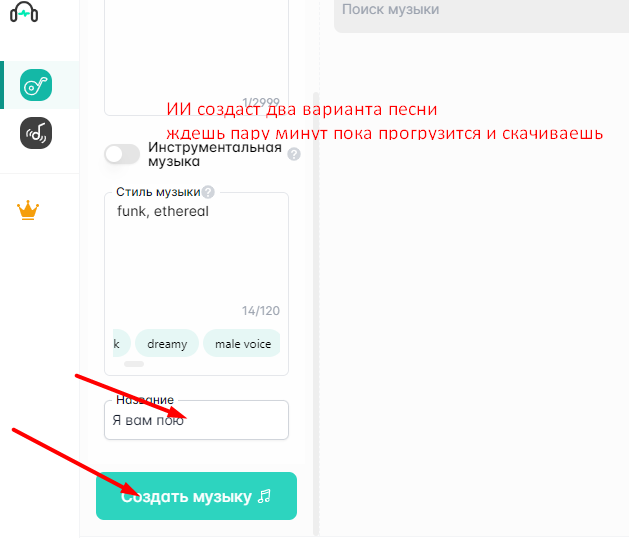Image resolution: width=629 pixels, height=538 pixels.
Task: Open the premium crown icon
Action: (x=28, y=210)
